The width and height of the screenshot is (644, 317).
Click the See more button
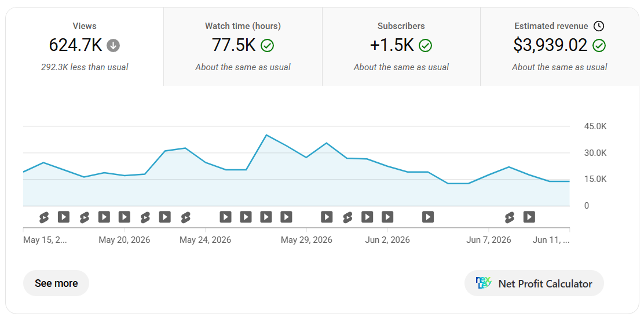pos(56,283)
